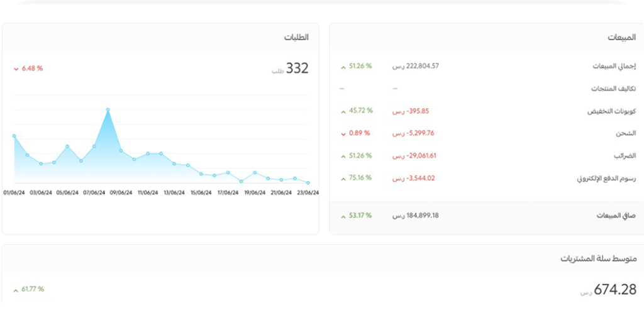Click the up arrow in the discount coupons row
Screen dimensions: 644x325
[x=343, y=111]
